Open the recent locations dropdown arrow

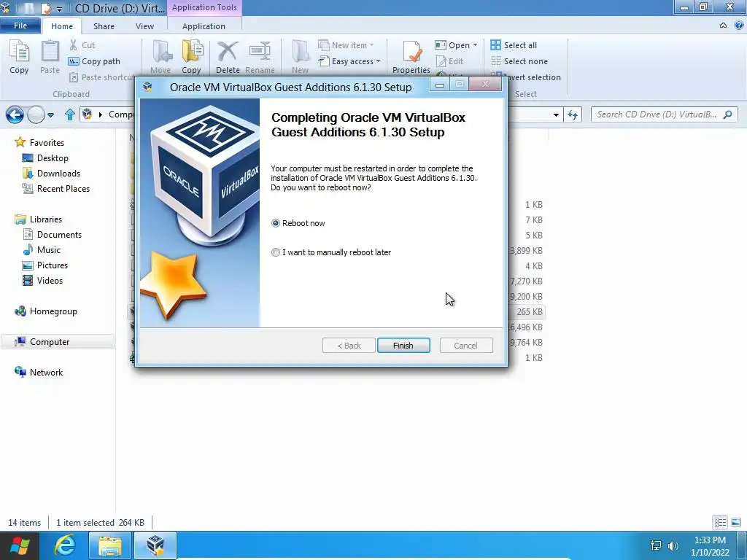point(50,114)
